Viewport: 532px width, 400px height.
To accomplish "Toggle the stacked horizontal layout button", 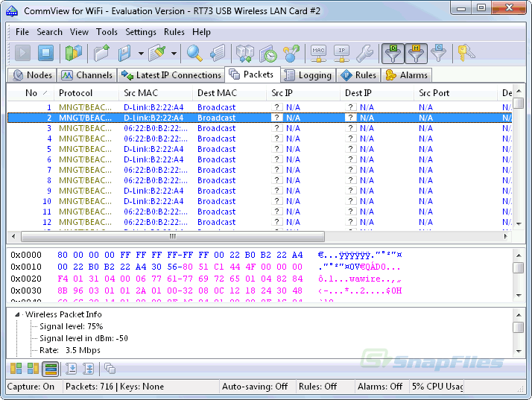I will [x=51, y=369].
